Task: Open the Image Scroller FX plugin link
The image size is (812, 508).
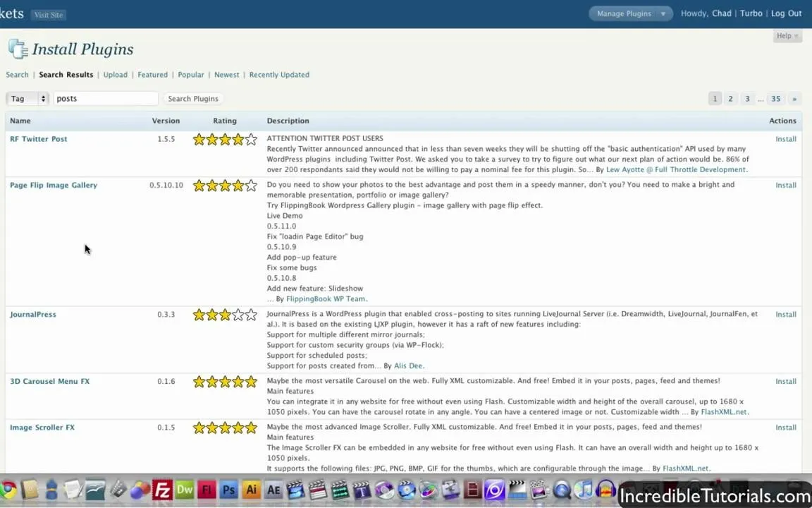Action: [x=42, y=428]
